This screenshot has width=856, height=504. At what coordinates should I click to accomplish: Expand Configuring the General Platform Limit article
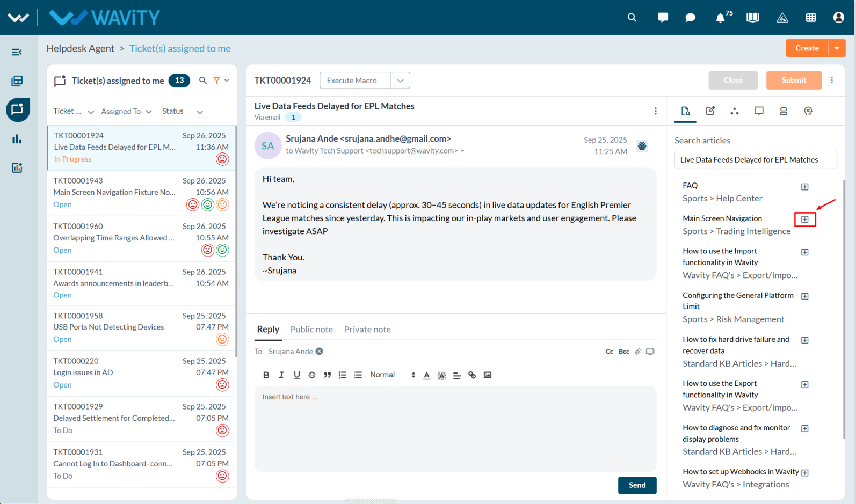tap(805, 296)
